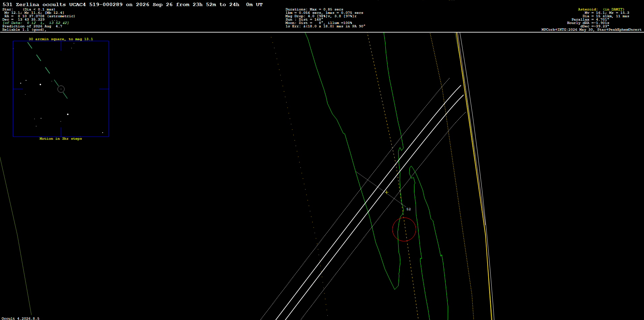Viewport: 644px width, 320px height.
Task: Click the "30 arcmin square, to mag 13.1" caption
Action: (61, 39)
